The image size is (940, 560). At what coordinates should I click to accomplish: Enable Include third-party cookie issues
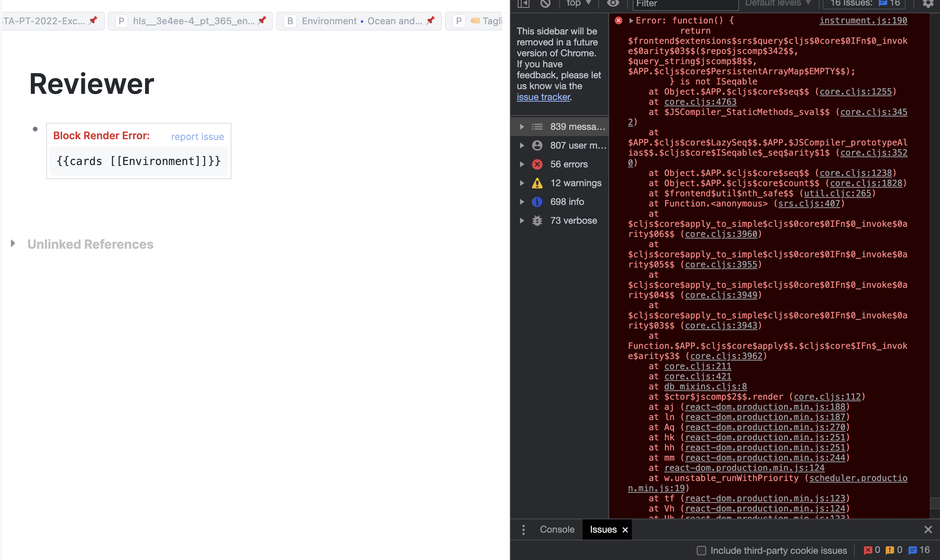coord(701,550)
